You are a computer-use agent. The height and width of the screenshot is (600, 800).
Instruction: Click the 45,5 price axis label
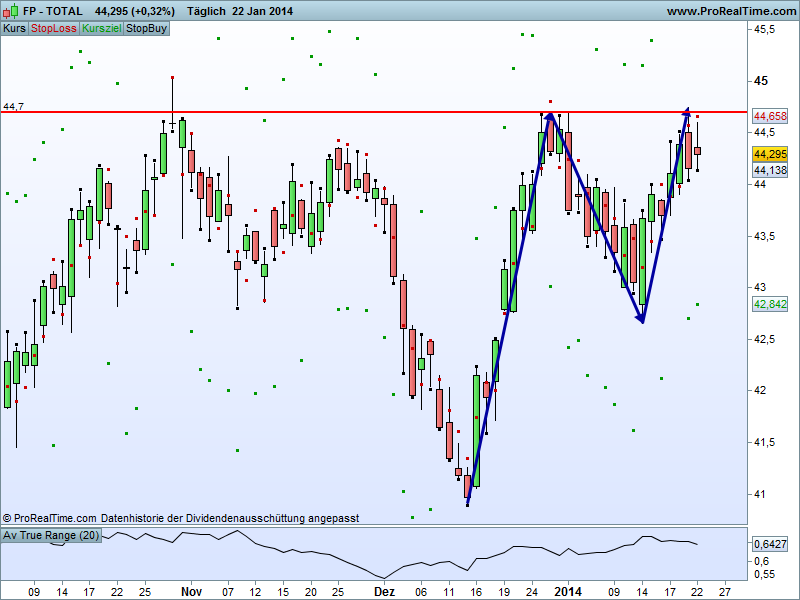click(764, 30)
